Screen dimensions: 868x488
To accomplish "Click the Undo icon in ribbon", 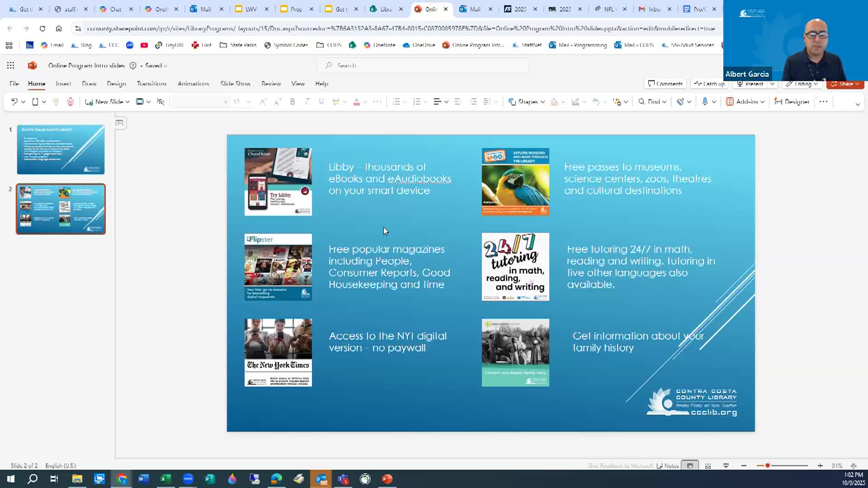I will 14,102.
